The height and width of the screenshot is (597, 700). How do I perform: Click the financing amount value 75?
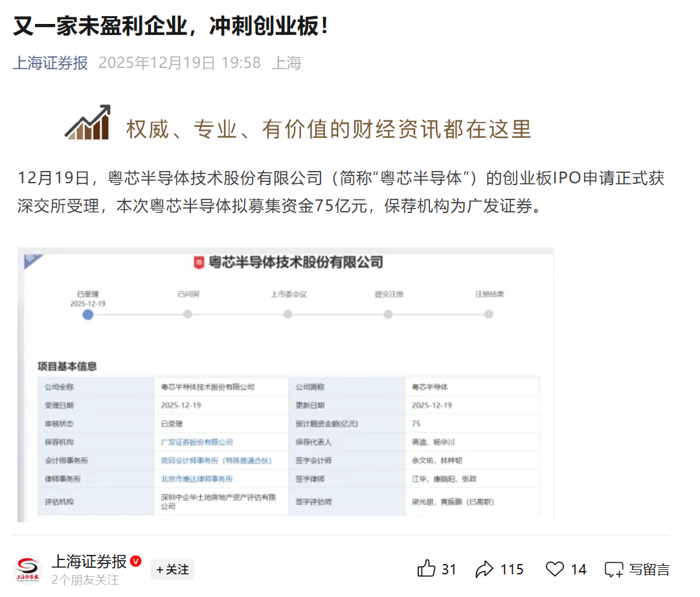[x=416, y=423]
